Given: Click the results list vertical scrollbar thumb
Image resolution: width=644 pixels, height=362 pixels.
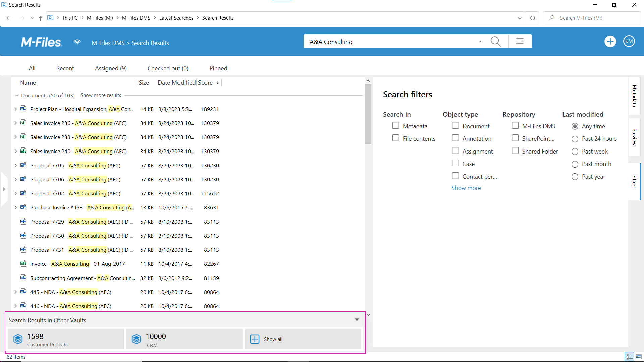Looking at the screenshot, I should 368,114.
